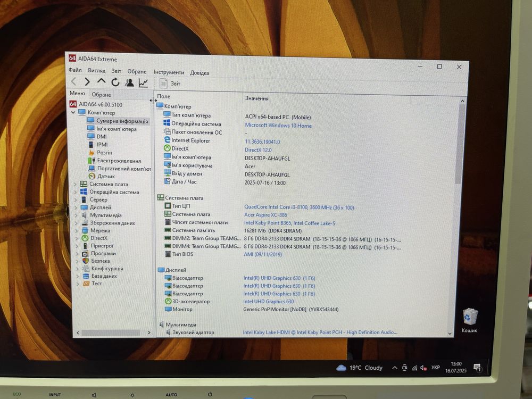The height and width of the screenshot is (399, 532).
Task: Open the 11.3636.19041.0 Internet Explorer link
Action: pyautogui.click(x=262, y=142)
